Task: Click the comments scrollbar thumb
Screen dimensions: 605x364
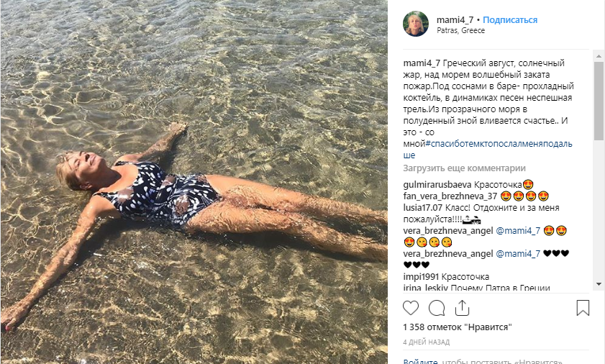Action: coord(599,101)
